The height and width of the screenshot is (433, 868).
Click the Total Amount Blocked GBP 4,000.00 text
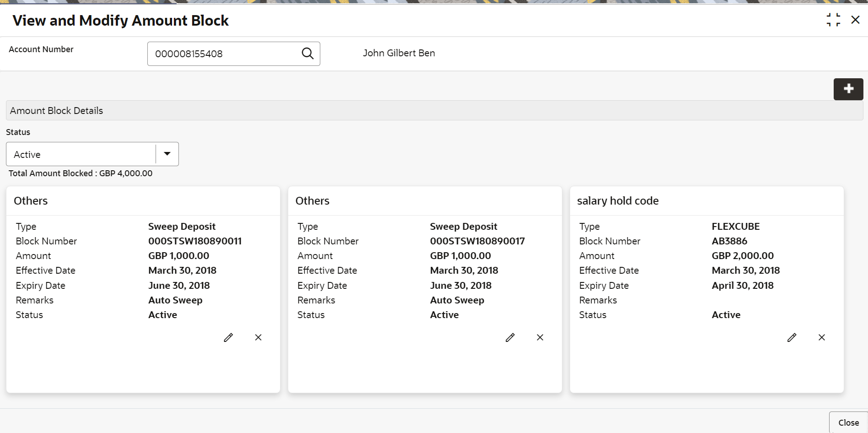tap(81, 173)
